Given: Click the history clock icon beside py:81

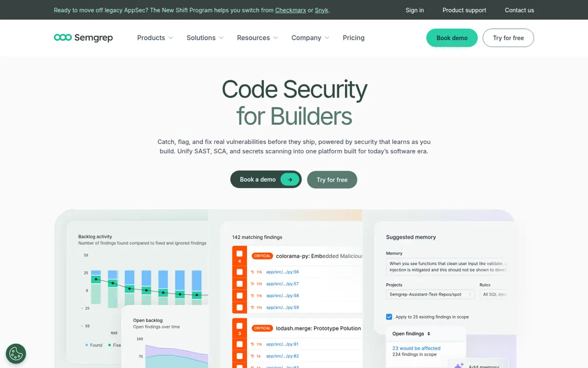Looking at the screenshot, I should [253, 344].
